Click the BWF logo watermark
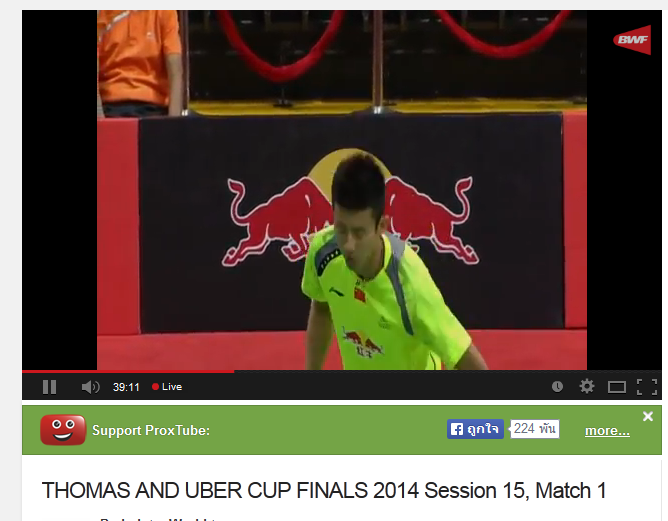 pos(632,40)
